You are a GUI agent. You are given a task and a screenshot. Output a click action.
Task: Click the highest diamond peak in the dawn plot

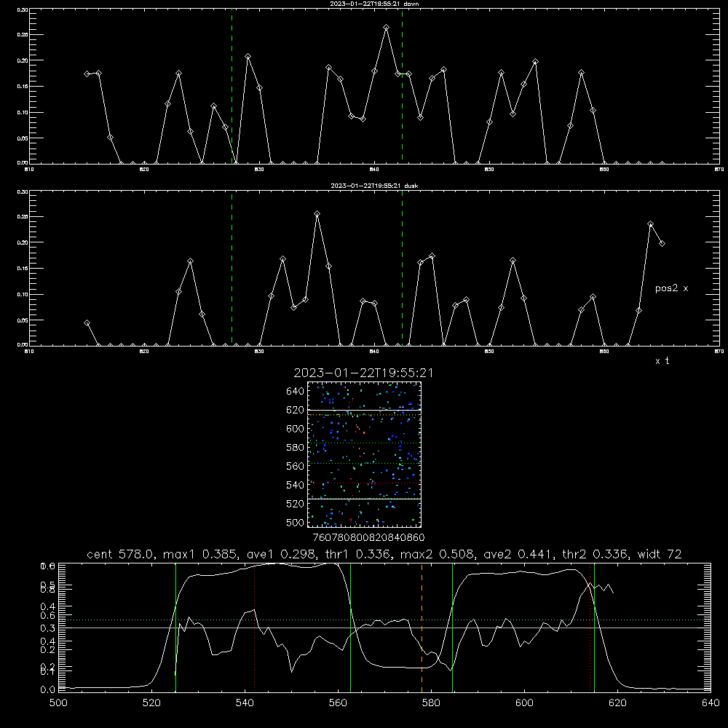tap(387, 28)
